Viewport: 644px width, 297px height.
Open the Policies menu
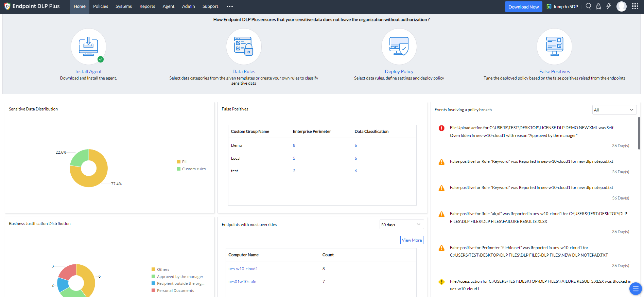click(101, 6)
